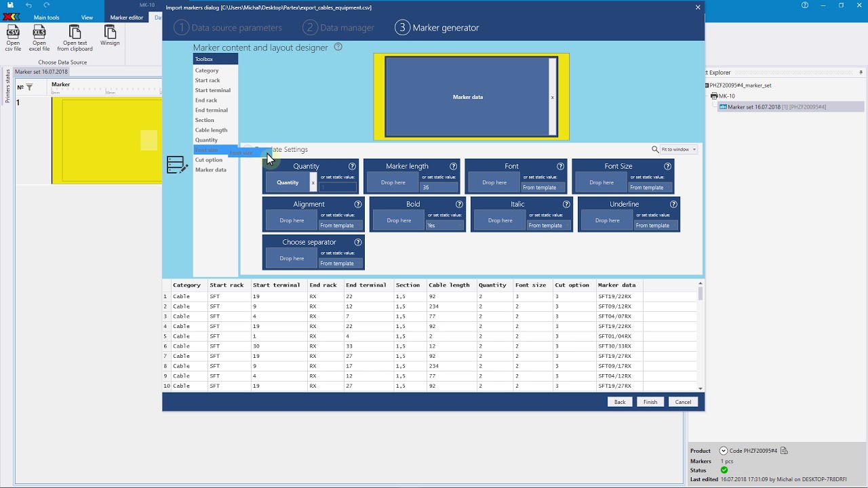
Task: Click Marker length static value field 36
Action: pyautogui.click(x=439, y=187)
